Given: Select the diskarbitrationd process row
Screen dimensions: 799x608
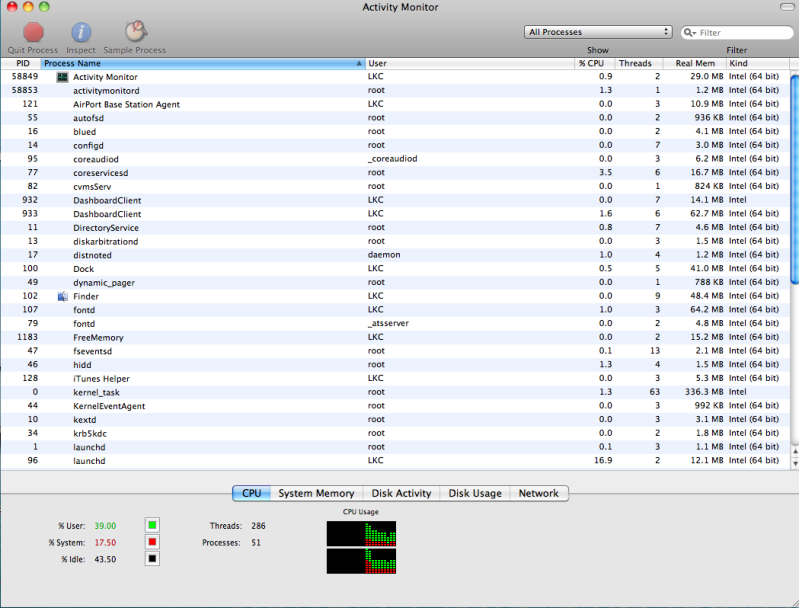Looking at the screenshot, I should pos(395,242).
